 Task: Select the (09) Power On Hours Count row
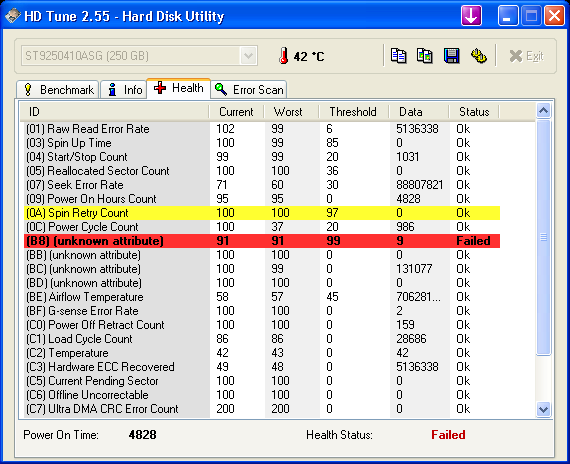262,199
